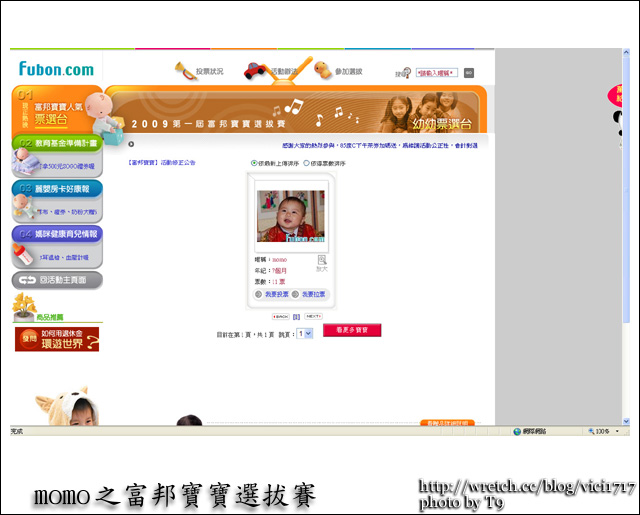Click the cartoon baby figure on banner
This screenshot has width=640, height=515.
point(102,116)
